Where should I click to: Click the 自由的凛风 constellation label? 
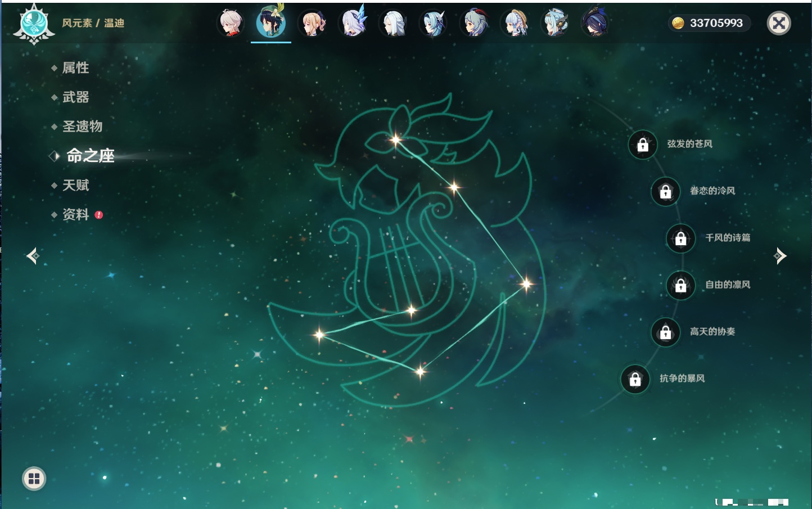coord(728,285)
